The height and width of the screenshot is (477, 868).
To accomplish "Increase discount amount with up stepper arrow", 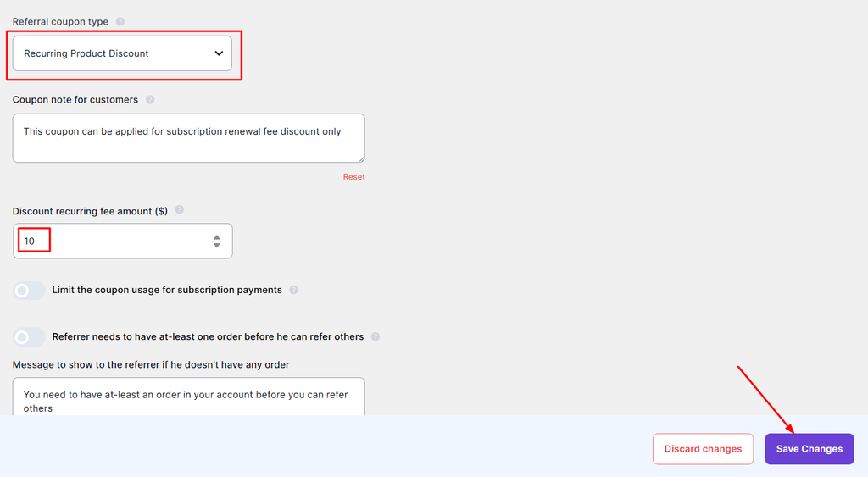I will pos(217,237).
